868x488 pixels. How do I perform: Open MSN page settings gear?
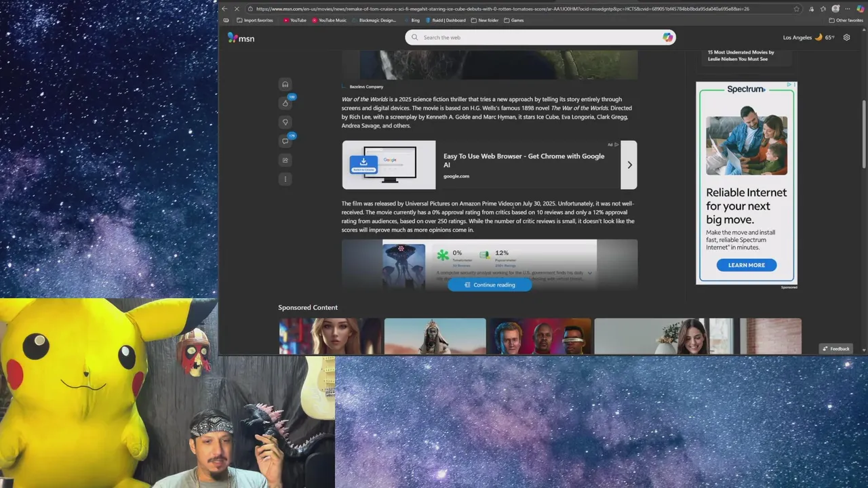[846, 37]
